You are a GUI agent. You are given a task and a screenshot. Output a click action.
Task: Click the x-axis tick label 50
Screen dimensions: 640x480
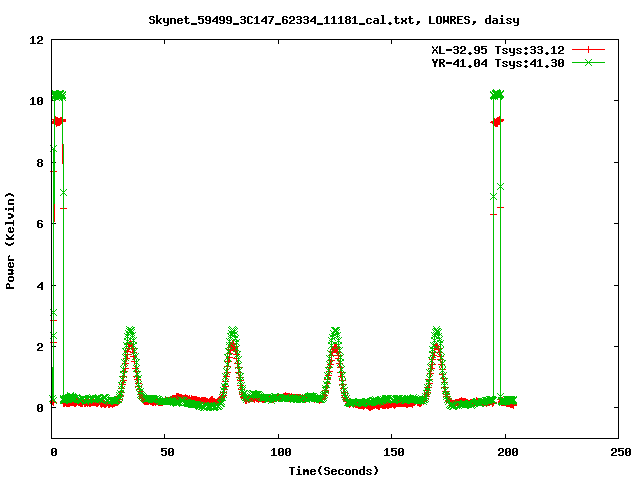tap(167, 452)
